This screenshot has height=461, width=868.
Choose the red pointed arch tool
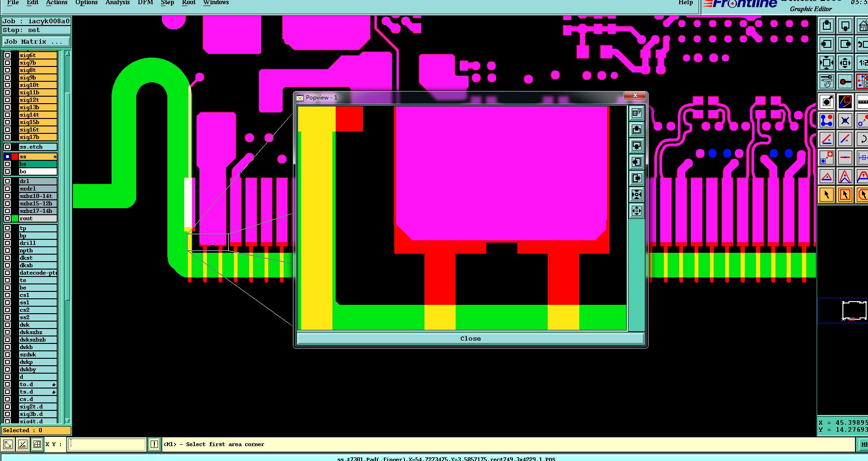(x=845, y=176)
